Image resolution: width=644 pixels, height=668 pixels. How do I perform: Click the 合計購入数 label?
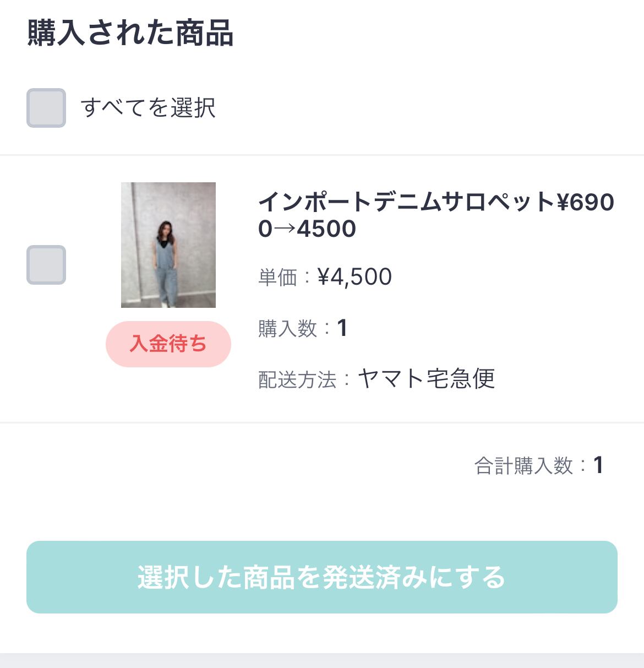(523, 466)
